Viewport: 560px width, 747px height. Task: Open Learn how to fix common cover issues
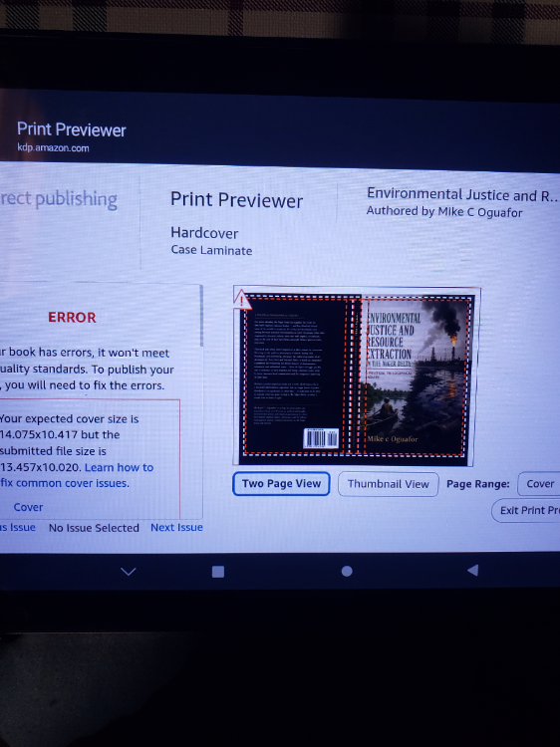77,475
